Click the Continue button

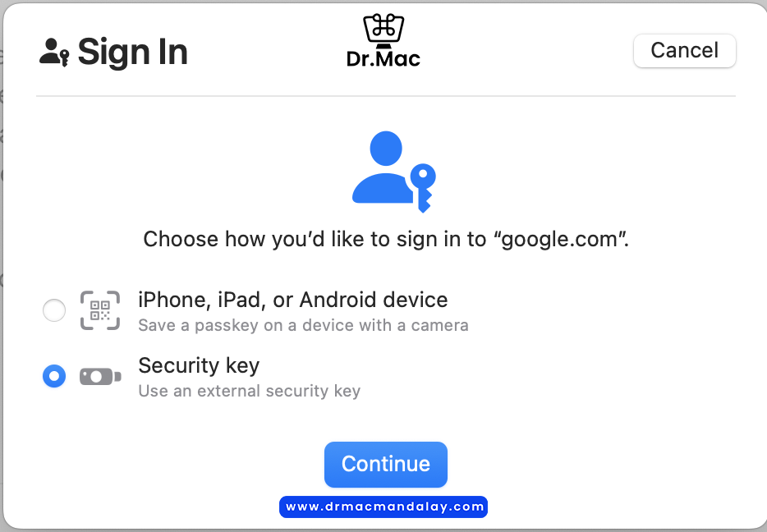coord(385,464)
